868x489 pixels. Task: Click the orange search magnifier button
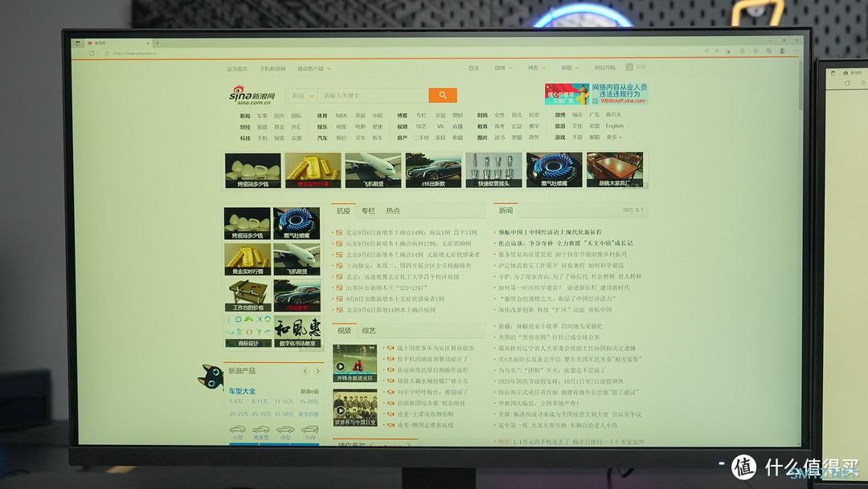pos(442,95)
